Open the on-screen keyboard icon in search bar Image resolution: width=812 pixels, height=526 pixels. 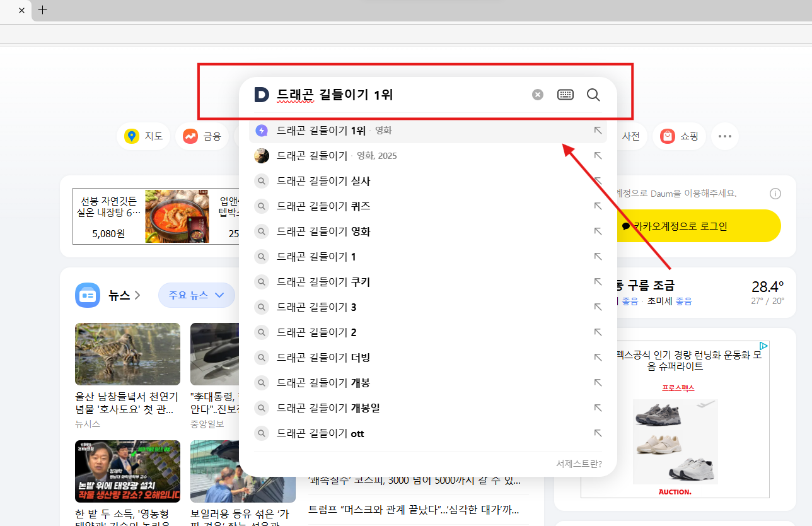point(565,94)
